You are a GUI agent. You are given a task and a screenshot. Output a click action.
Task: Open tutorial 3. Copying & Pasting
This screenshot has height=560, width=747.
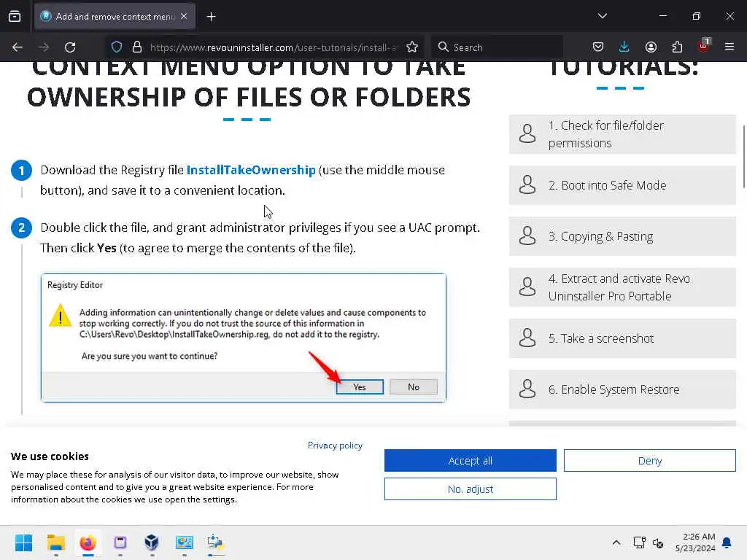click(622, 236)
